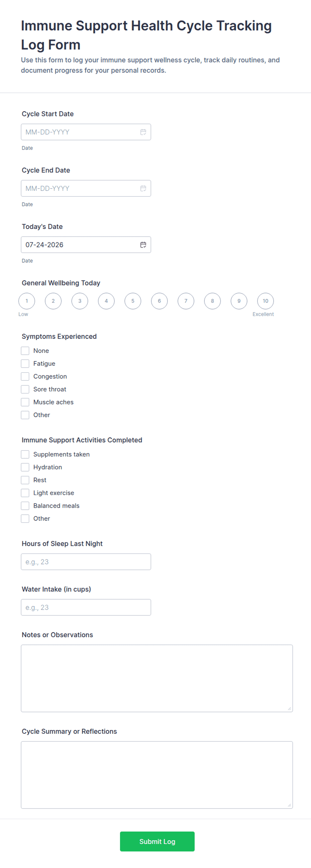Screen dimensions: 311x868
Task: Focus Cycle Summary or Reflections textarea
Action: [x=157, y=775]
